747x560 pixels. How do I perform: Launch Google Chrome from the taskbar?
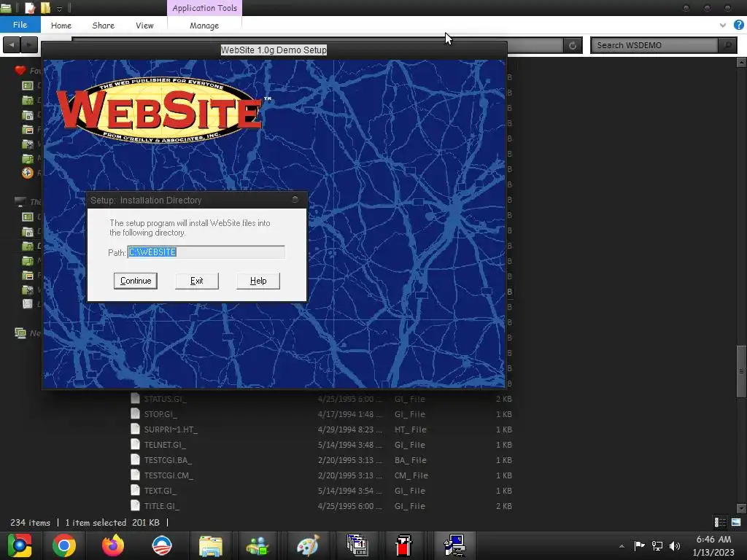(64, 545)
